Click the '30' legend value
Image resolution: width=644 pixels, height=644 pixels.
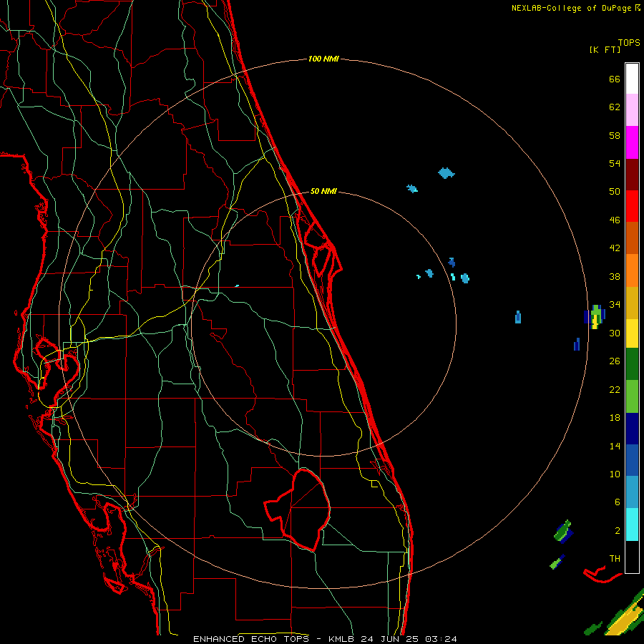point(615,333)
